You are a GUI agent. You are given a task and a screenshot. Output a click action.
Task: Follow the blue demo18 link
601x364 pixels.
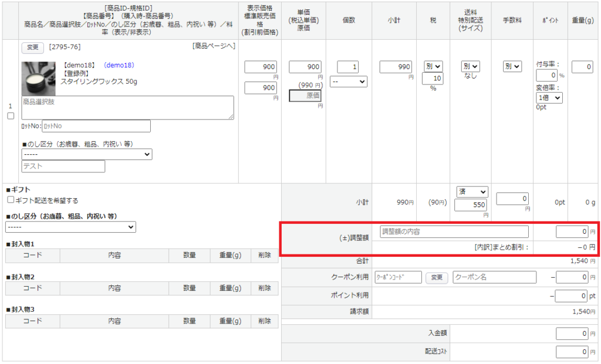pyautogui.click(x=119, y=65)
